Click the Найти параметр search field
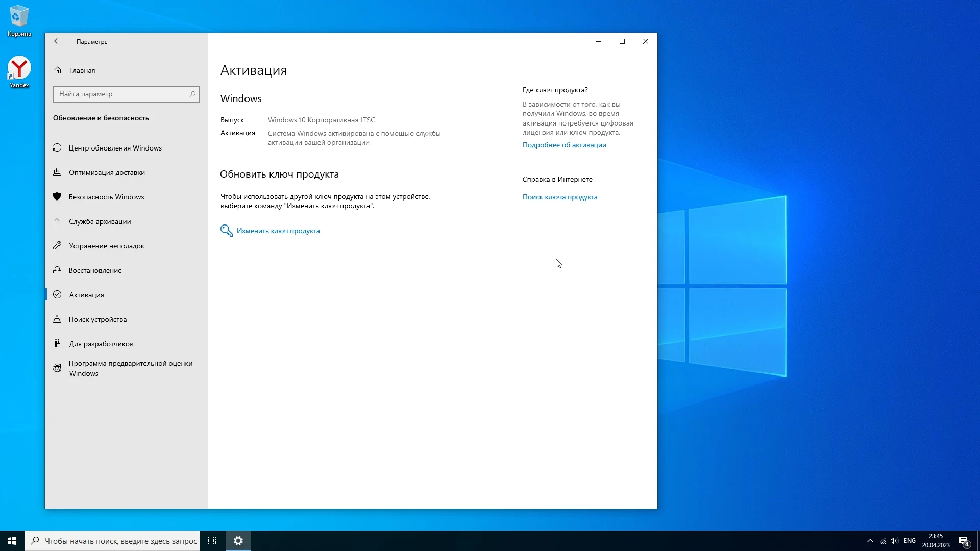Viewport: 980px width, 551px height. pyautogui.click(x=122, y=94)
